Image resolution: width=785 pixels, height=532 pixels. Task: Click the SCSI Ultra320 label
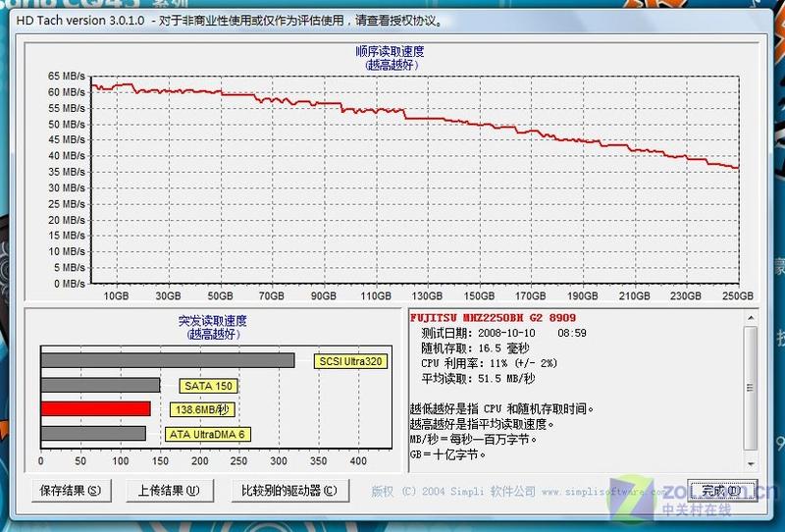pyautogui.click(x=350, y=361)
